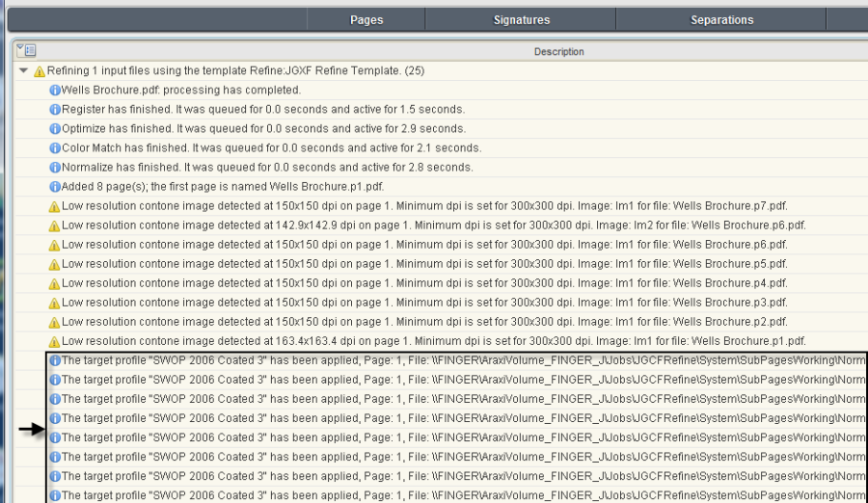The image size is (868, 503).
Task: Click warning icon for Wells Brochure.p2.pdf row
Action: click(x=54, y=323)
